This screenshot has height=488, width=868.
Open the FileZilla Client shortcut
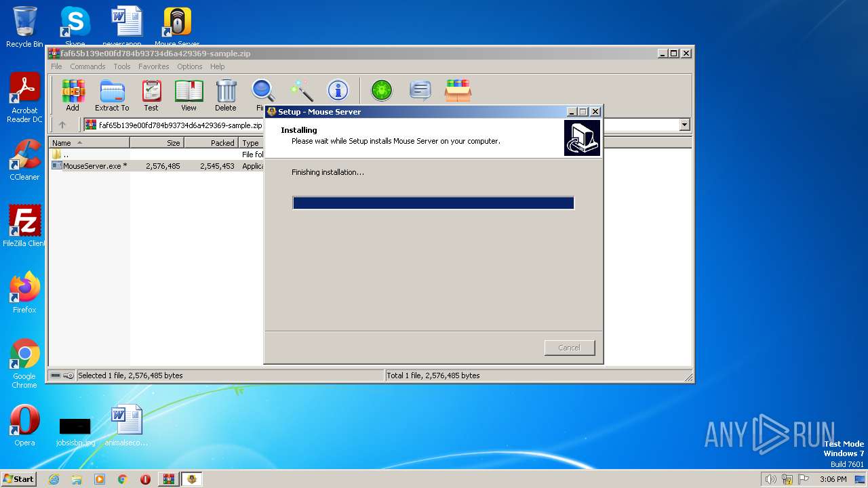[x=24, y=226]
